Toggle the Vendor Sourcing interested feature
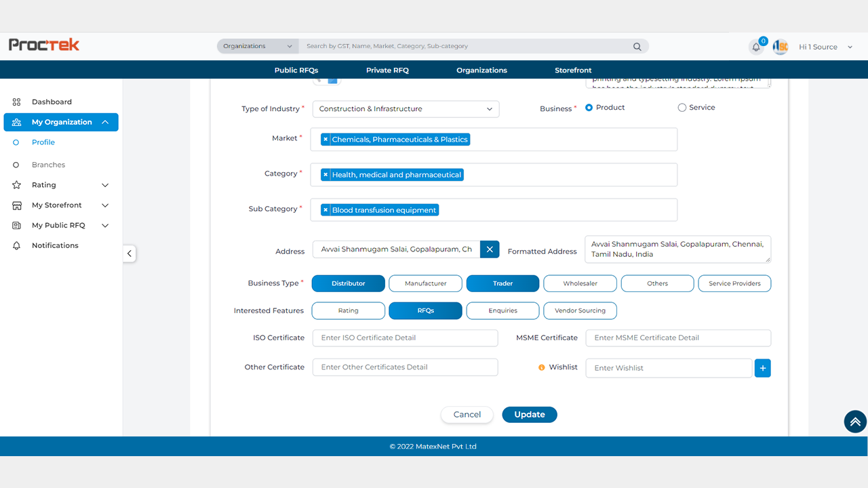This screenshot has height=488, width=868. pos(580,310)
